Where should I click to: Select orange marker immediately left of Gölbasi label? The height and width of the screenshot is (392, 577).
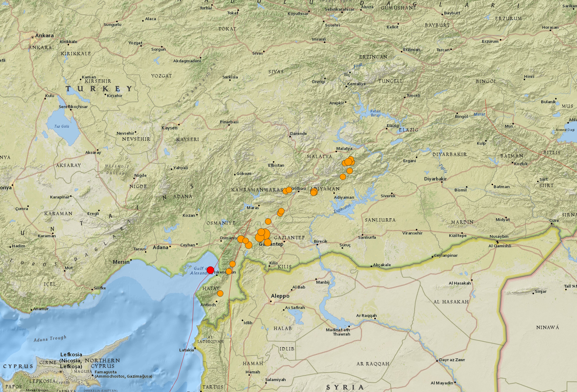click(x=289, y=190)
